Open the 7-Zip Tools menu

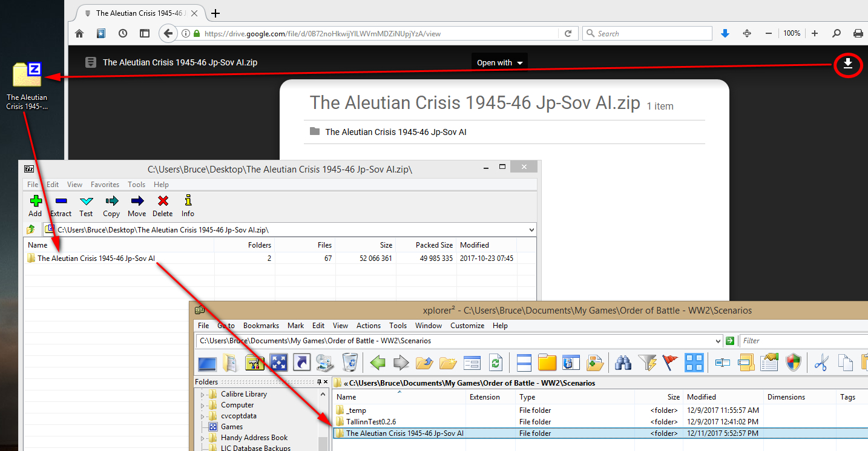pyautogui.click(x=137, y=185)
